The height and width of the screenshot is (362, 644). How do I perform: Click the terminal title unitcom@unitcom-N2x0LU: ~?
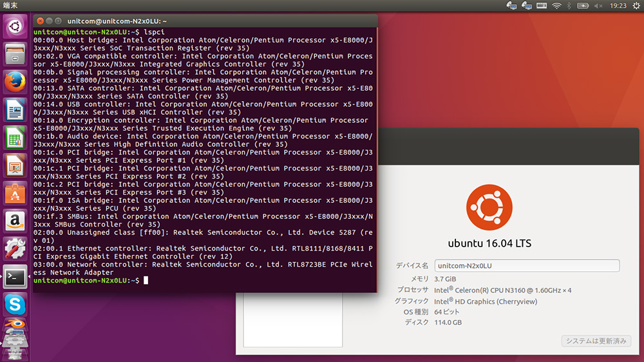coord(117,21)
